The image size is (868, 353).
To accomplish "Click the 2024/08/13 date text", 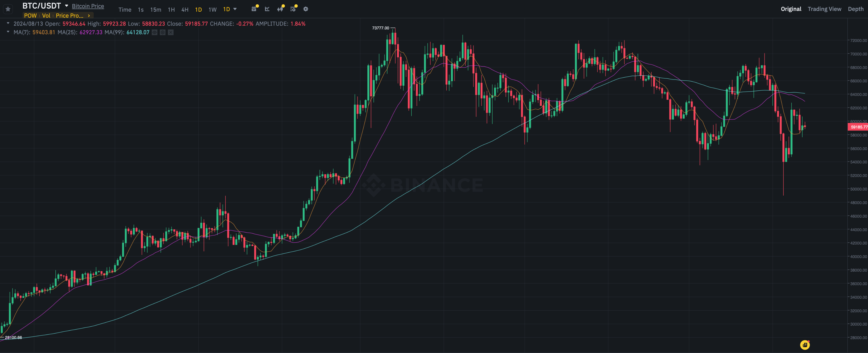I will coord(28,24).
